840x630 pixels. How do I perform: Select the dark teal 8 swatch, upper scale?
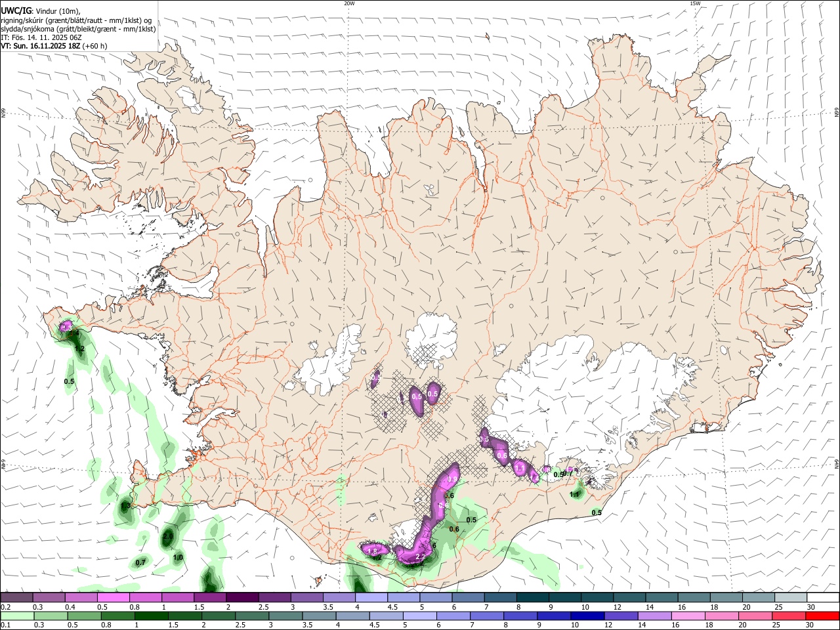point(532,597)
